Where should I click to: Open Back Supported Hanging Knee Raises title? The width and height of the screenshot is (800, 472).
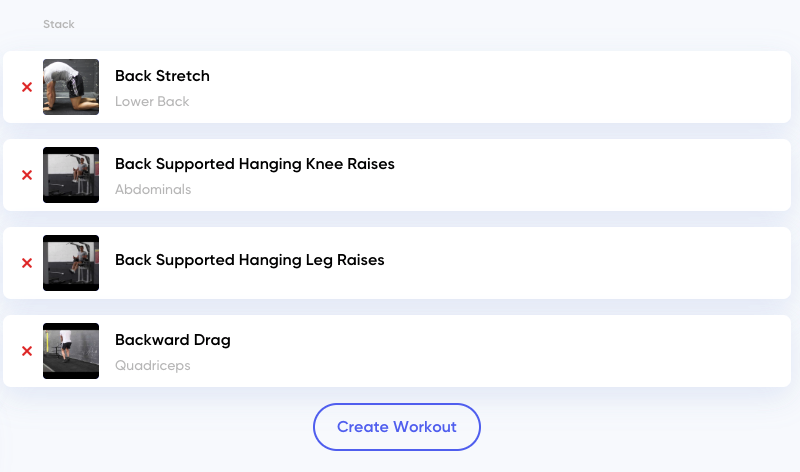255,164
